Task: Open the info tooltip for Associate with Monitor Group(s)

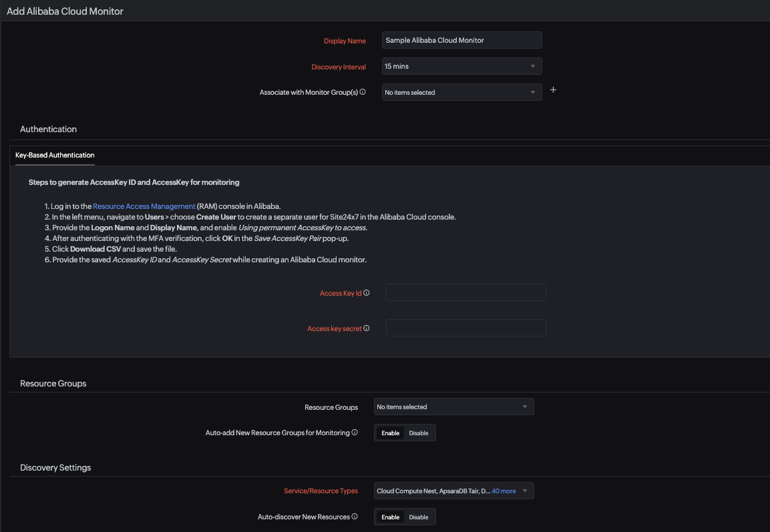Action: pos(364,92)
